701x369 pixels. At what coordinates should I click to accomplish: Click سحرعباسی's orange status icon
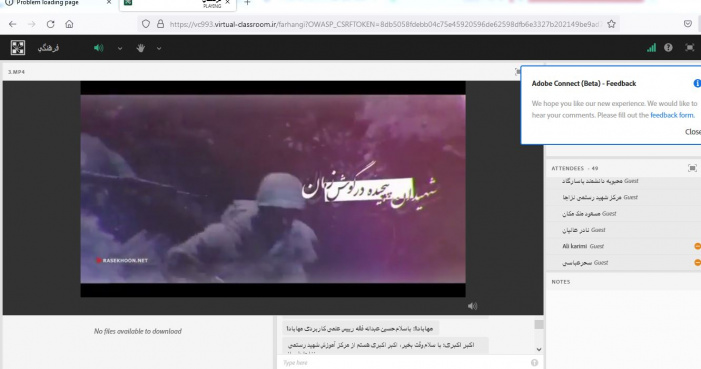click(x=697, y=263)
